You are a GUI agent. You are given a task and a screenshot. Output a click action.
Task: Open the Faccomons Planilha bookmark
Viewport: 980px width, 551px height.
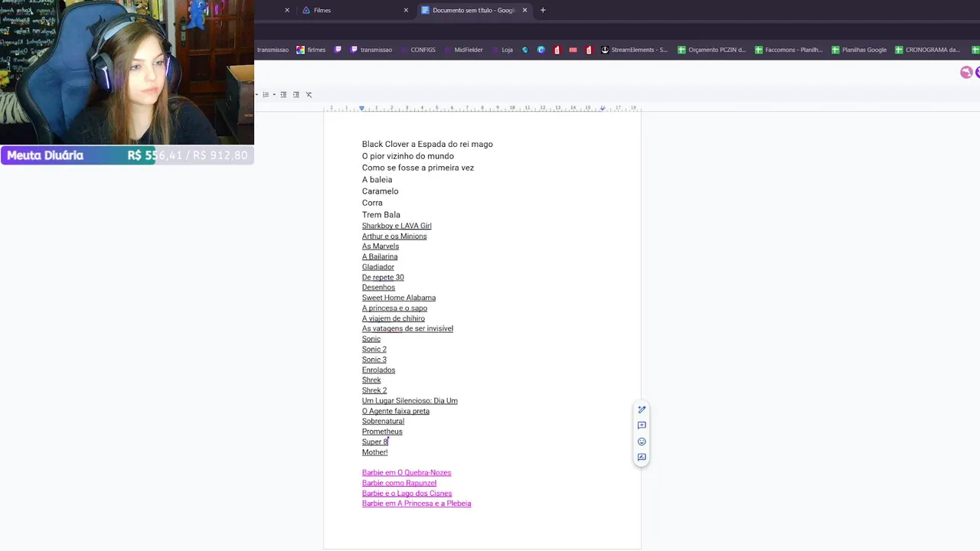click(x=788, y=50)
